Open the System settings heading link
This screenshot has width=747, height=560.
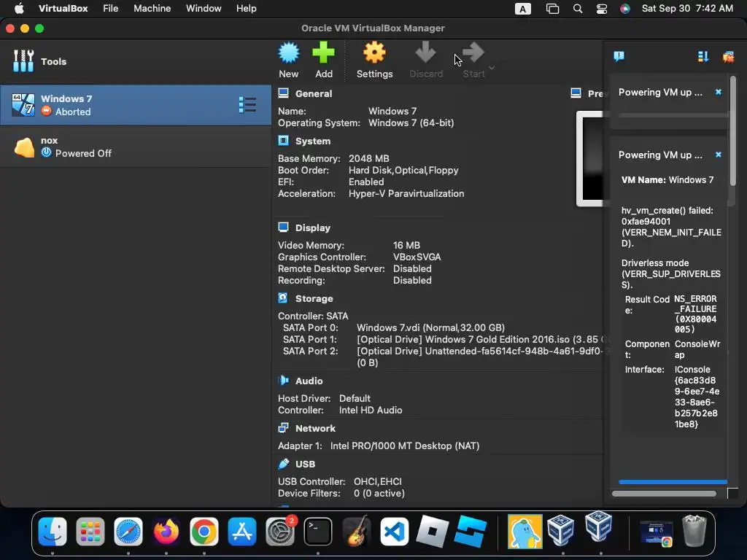(x=312, y=141)
